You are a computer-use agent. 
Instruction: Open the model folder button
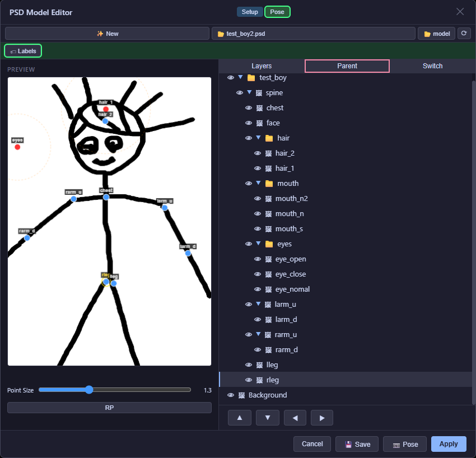coord(437,34)
